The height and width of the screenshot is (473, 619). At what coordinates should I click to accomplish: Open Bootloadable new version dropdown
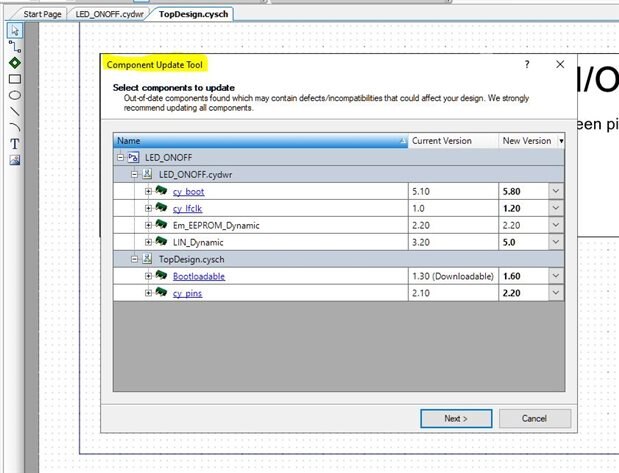556,276
